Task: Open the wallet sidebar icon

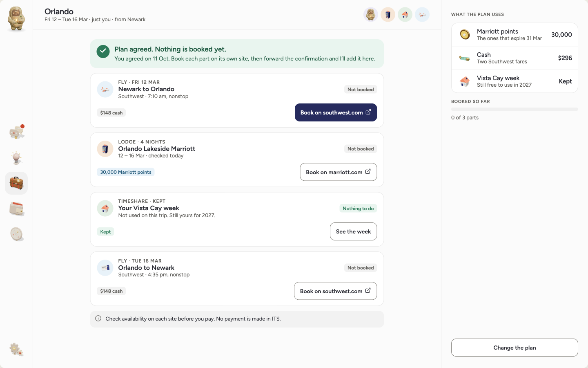Action: (16, 209)
